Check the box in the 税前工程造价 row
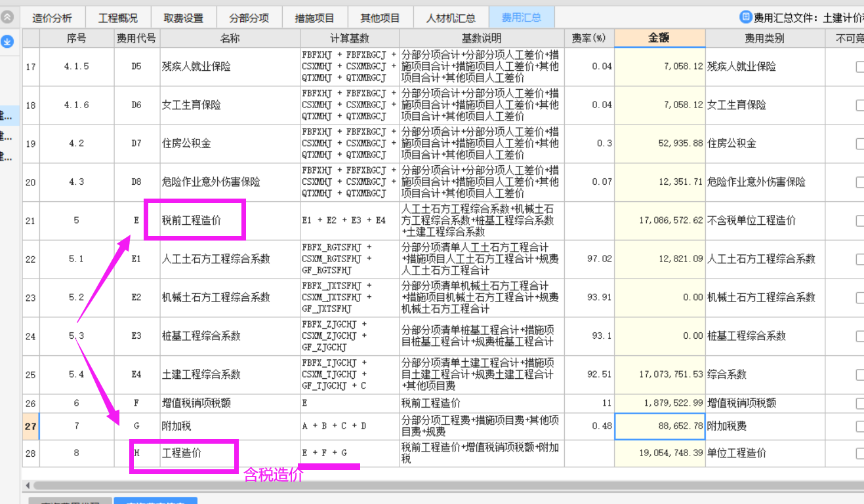This screenshot has width=864, height=504. pos(860,221)
